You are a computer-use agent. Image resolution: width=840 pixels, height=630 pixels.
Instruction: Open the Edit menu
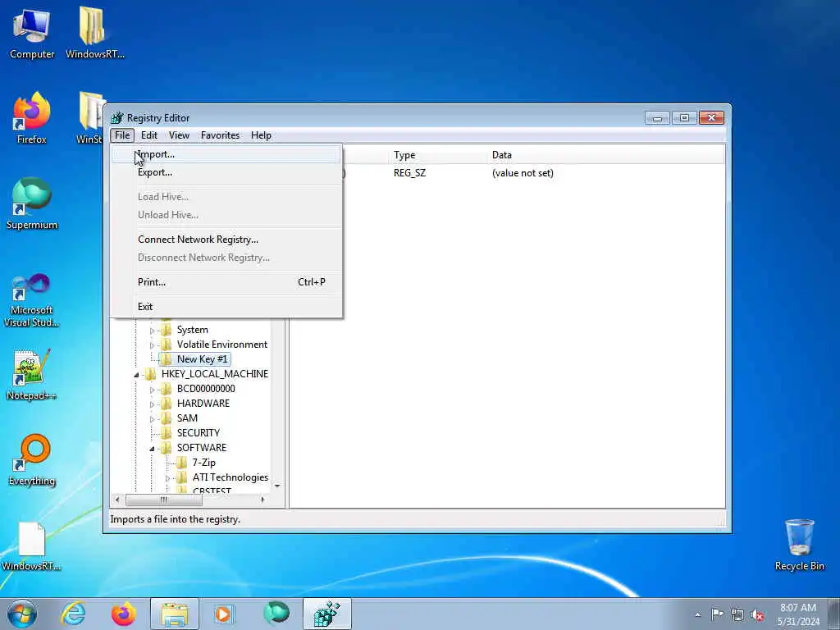click(149, 135)
